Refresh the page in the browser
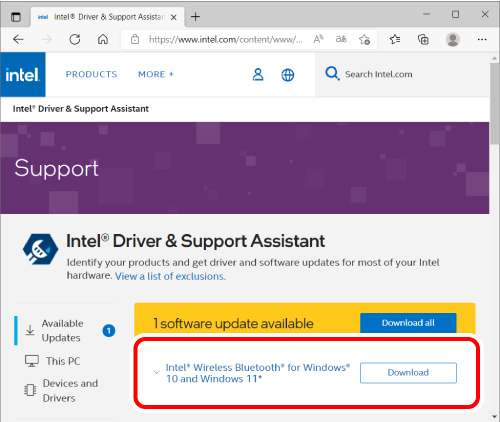Screen dimensions: 500x422 pos(75,39)
